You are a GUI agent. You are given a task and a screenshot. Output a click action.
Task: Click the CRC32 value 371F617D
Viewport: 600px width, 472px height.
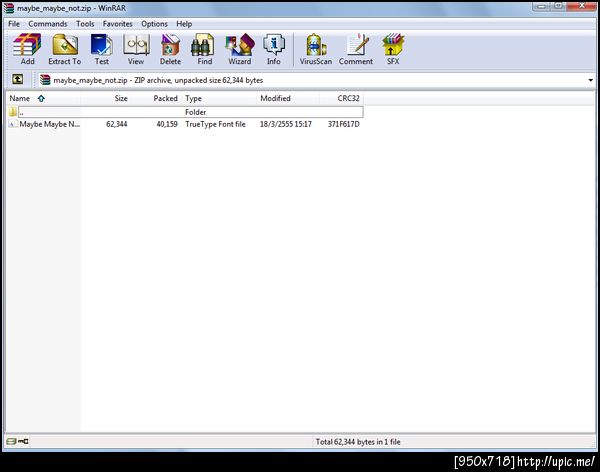coord(344,124)
